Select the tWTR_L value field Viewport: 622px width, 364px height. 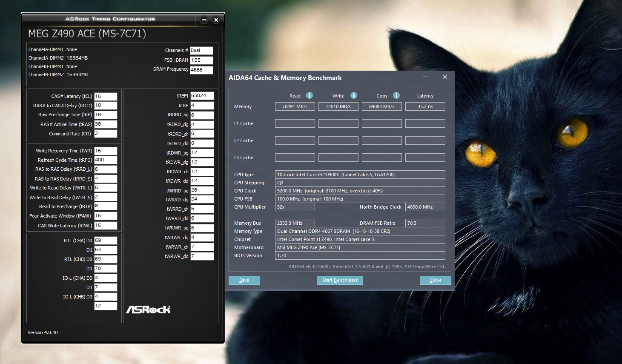pyautogui.click(x=106, y=188)
